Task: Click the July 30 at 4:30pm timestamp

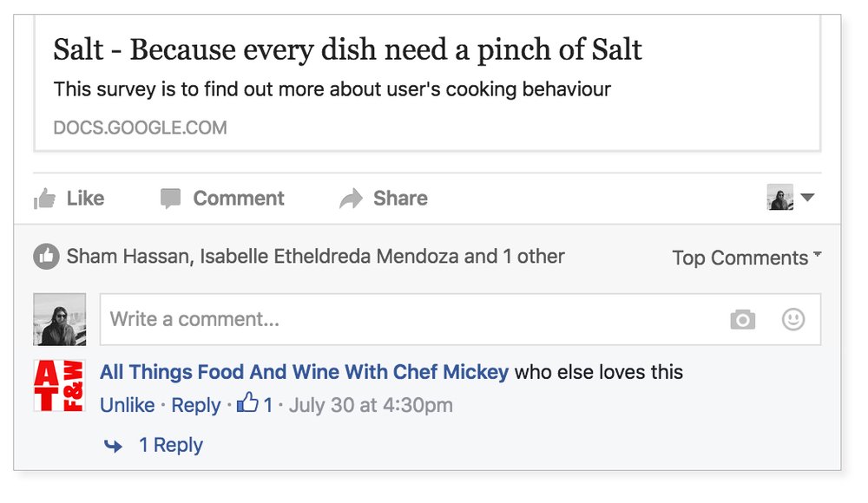Action: click(x=371, y=405)
